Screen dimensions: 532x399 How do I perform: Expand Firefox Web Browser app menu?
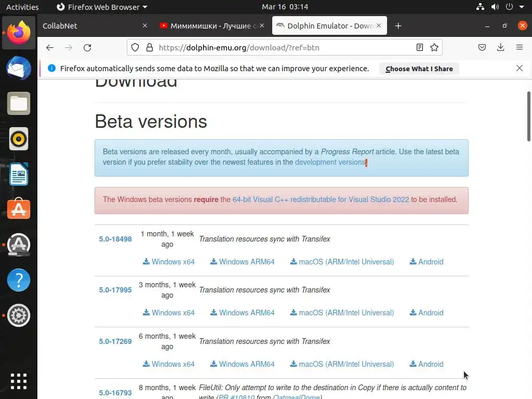[x=102, y=7]
